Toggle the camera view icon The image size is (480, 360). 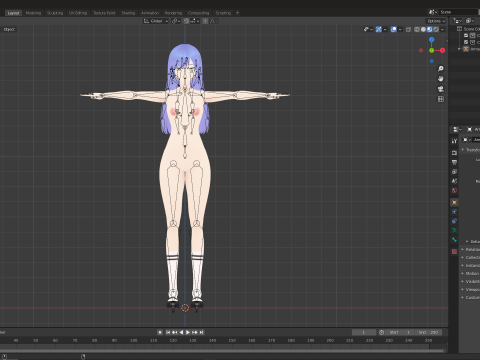441,89
